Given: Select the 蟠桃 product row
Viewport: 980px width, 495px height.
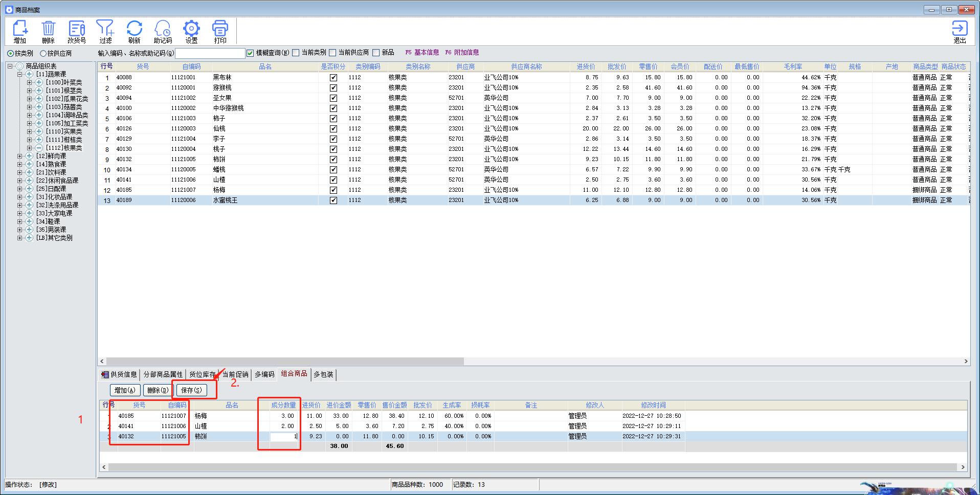Looking at the screenshot, I should pos(533,169).
